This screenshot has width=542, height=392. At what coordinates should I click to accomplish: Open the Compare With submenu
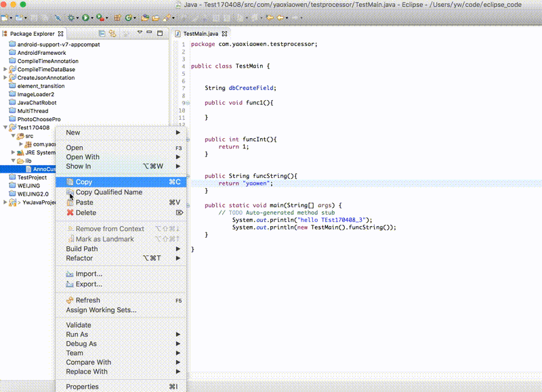tap(121, 363)
